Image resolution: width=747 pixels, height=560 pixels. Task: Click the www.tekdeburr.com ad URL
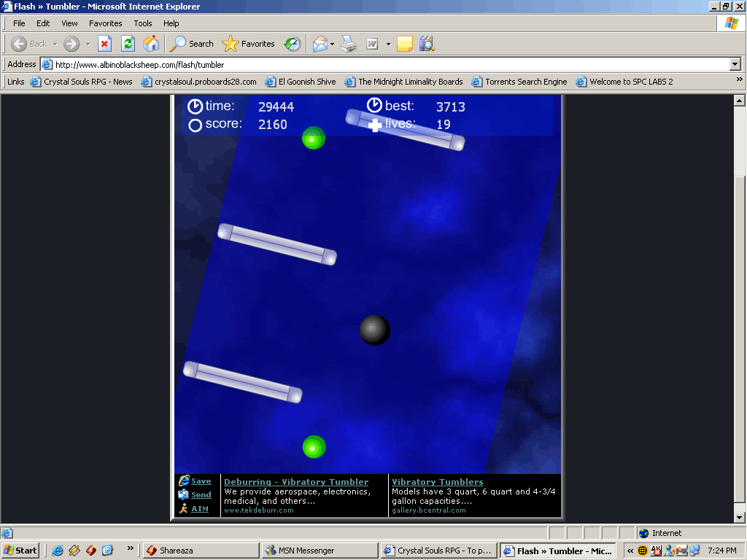[x=259, y=510]
